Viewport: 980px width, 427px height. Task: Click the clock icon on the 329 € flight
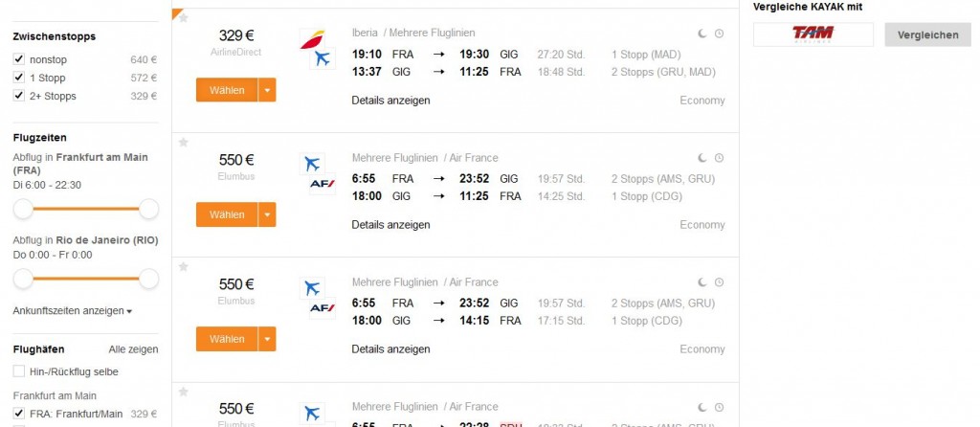(719, 34)
